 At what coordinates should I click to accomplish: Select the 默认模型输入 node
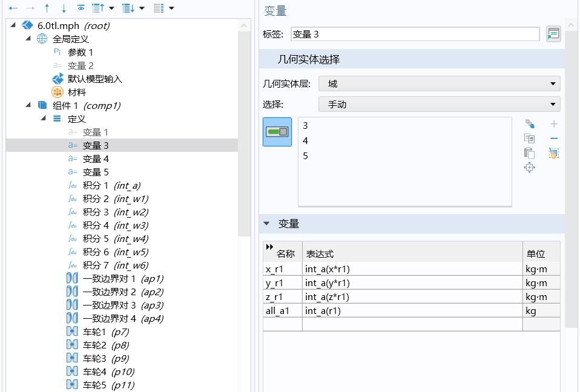(94, 79)
